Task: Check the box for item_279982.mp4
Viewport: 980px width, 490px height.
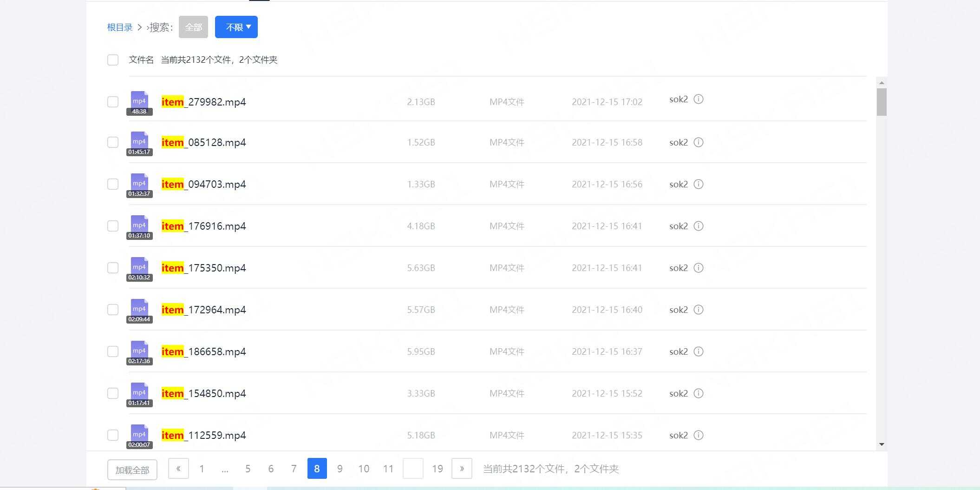Action: (113, 102)
